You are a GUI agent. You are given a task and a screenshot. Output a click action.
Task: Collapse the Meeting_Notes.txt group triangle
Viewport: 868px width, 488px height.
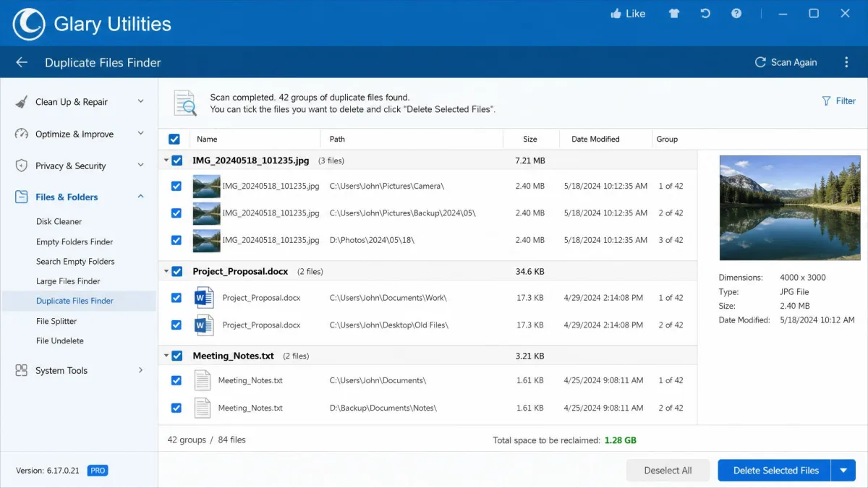click(166, 356)
